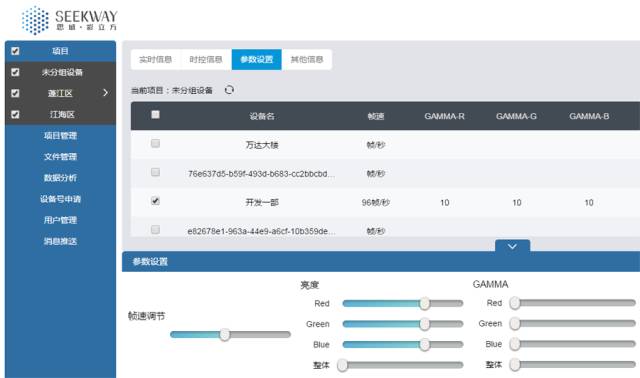The height and width of the screenshot is (378, 640).
Task: Check the 万达大楼 row checkbox
Action: (155, 143)
